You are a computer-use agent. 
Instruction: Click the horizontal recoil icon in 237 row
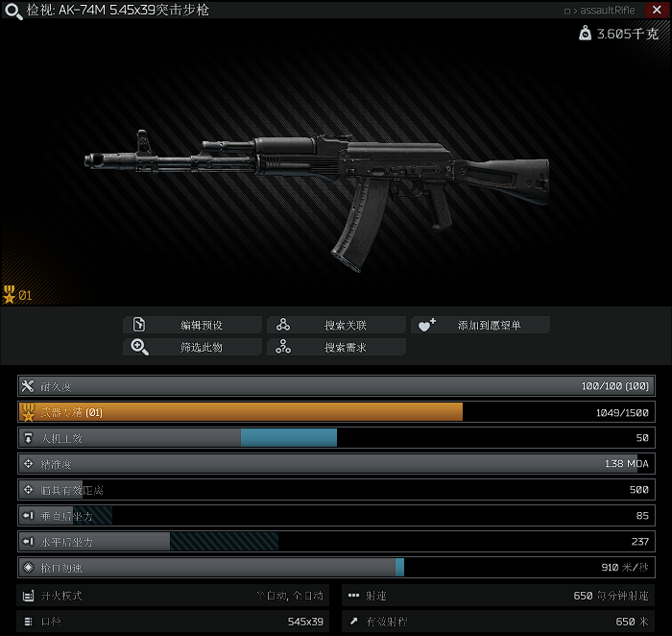click(x=28, y=542)
